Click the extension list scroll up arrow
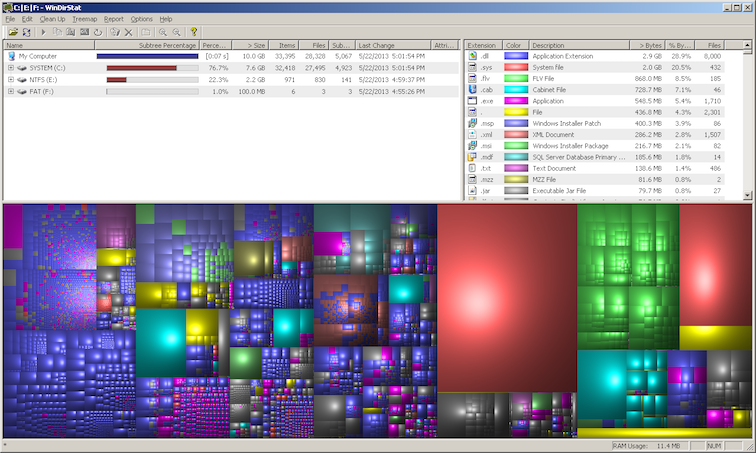 click(x=747, y=45)
